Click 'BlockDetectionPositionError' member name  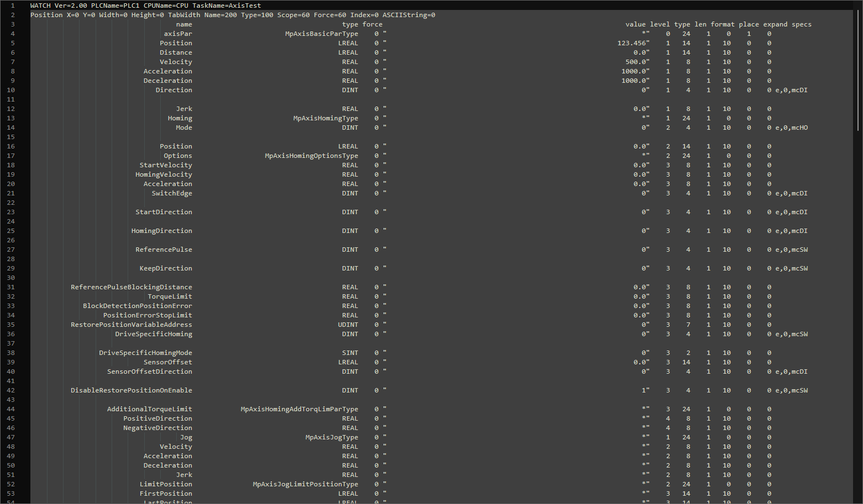pyautogui.click(x=138, y=306)
